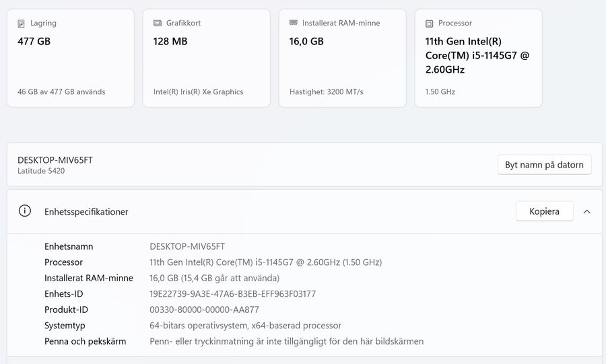Click the Produkt-ID value 00330-80000-00000-AA877
This screenshot has width=606, height=364.
coord(204,310)
